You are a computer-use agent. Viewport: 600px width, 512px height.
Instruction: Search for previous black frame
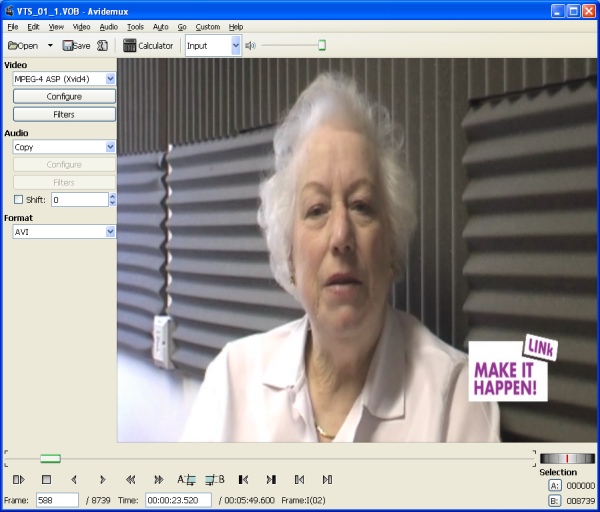243,479
